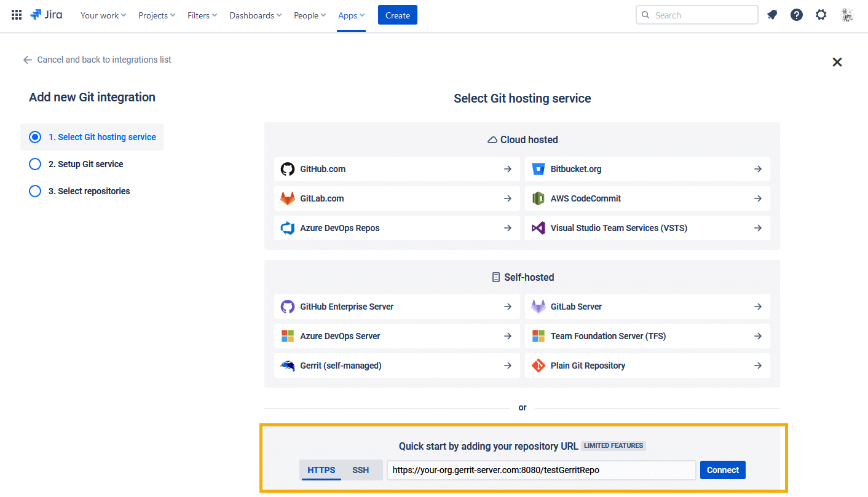Open the Help question mark icon
The image size is (868, 497).
click(x=797, y=15)
